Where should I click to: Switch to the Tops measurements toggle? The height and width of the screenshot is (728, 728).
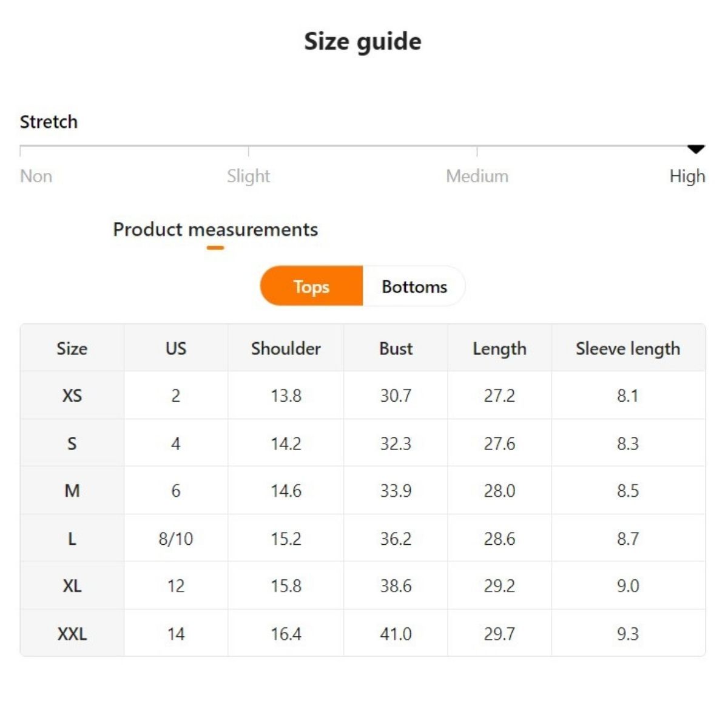tap(311, 286)
